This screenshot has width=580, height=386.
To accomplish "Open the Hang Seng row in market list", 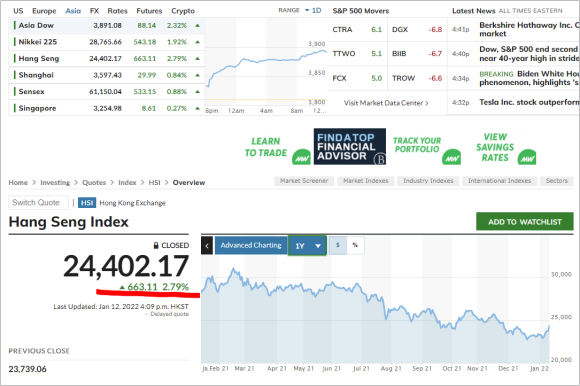I will [x=107, y=58].
